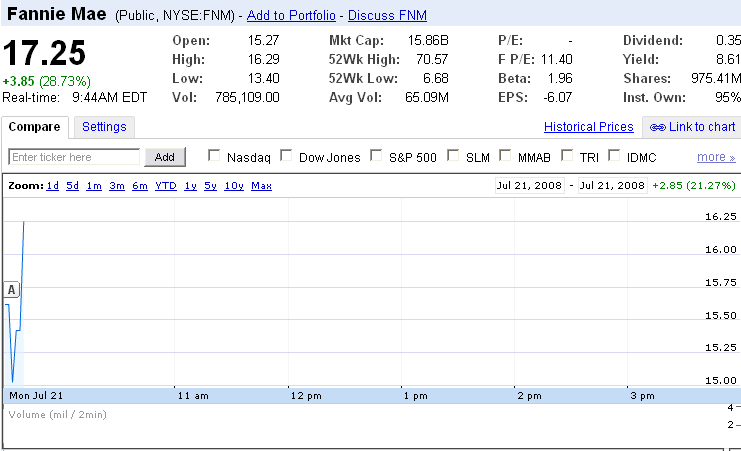Zoom chart to YTD range

click(x=166, y=186)
